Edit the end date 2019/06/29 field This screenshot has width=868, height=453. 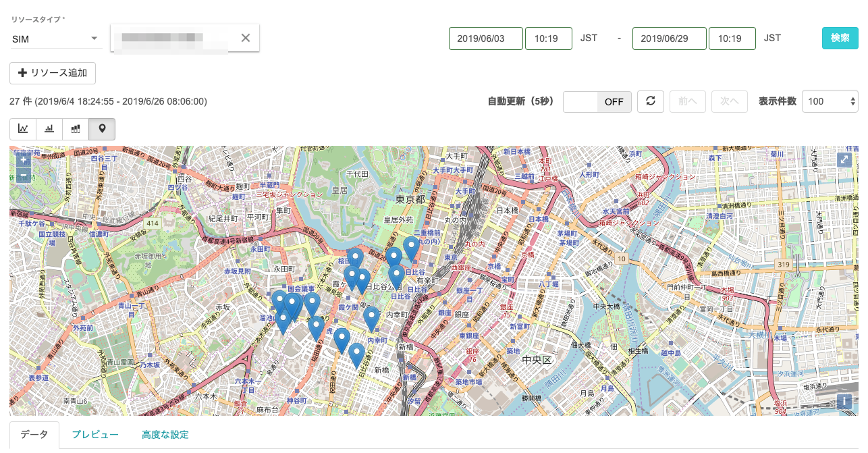[670, 38]
